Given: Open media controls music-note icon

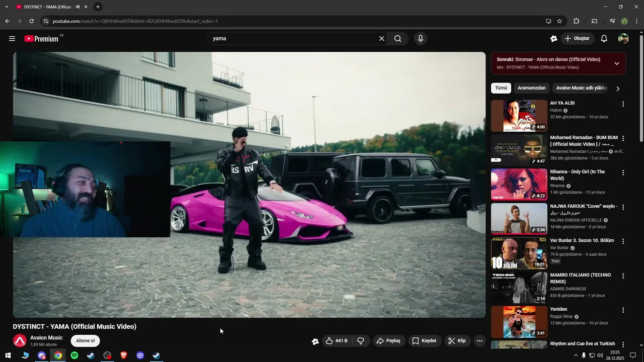Looking at the screenshot, I should point(612,21).
